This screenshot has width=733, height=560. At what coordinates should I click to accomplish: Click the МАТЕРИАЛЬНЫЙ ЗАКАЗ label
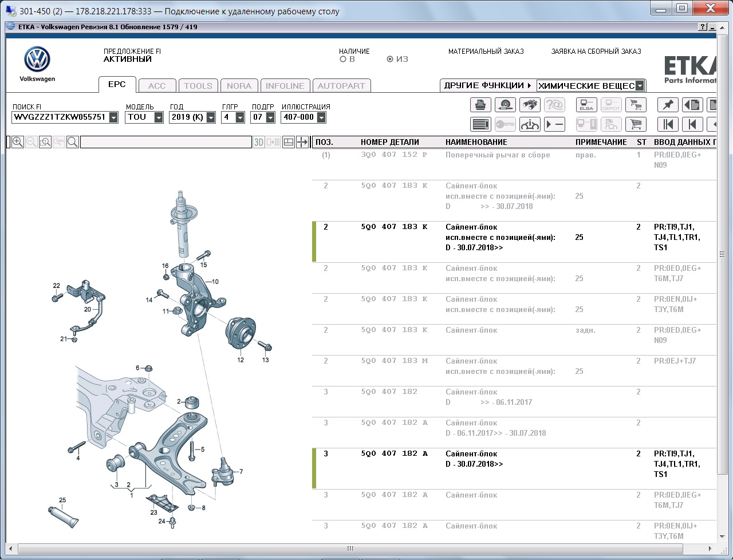click(486, 52)
